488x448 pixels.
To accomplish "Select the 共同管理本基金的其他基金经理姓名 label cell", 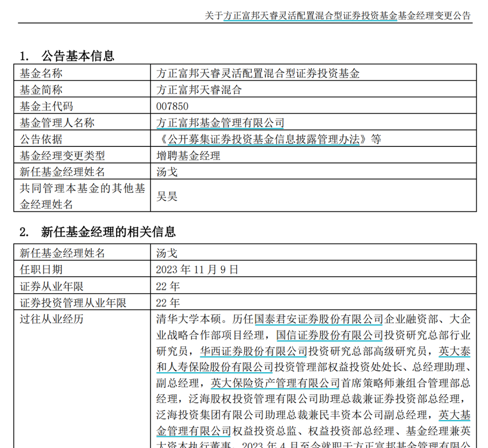I will 82,196.
